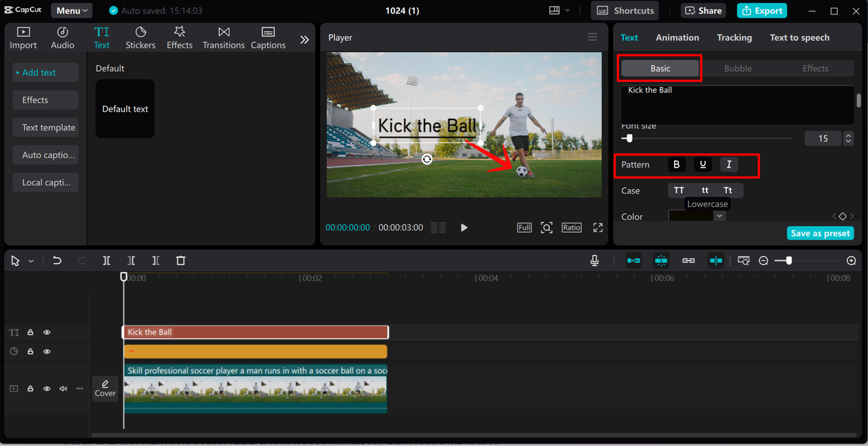868x446 pixels.
Task: Click the font size stepper arrows
Action: [848, 138]
